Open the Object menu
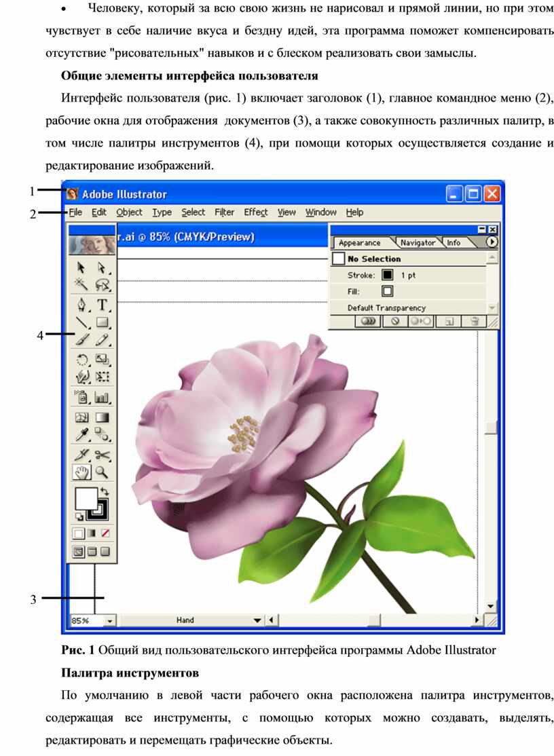Viewport: 554px width, 756px height. click(x=129, y=212)
